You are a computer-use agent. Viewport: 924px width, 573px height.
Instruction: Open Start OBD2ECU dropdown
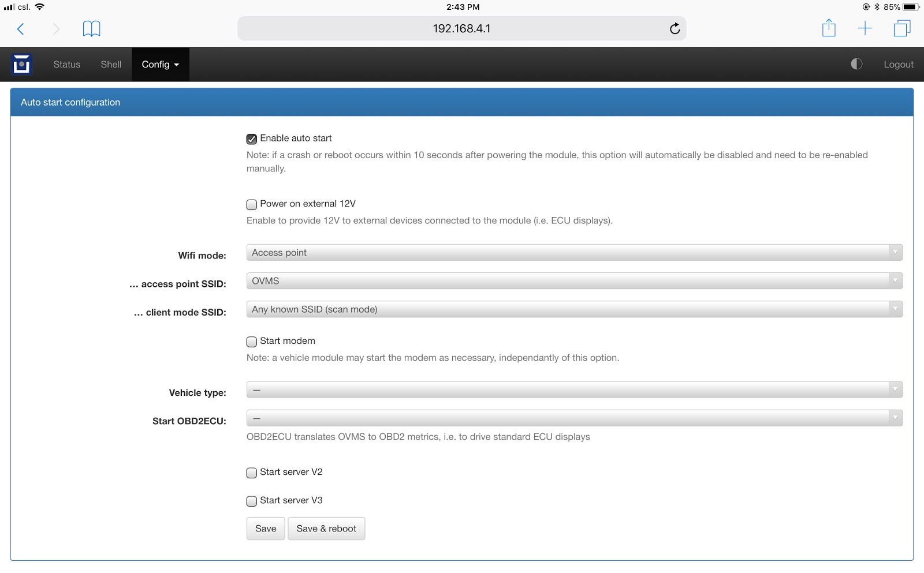(575, 418)
